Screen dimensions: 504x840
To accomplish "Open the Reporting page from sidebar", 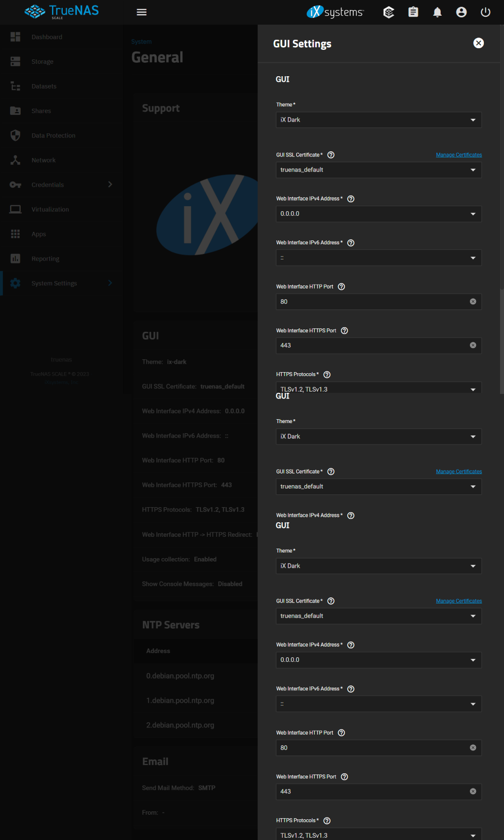I will click(45, 259).
